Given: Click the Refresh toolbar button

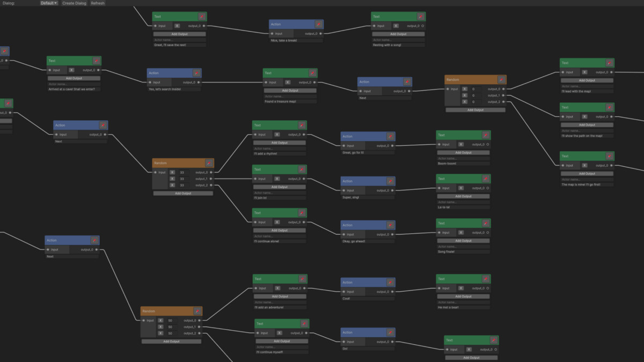Looking at the screenshot, I should [98, 3].
